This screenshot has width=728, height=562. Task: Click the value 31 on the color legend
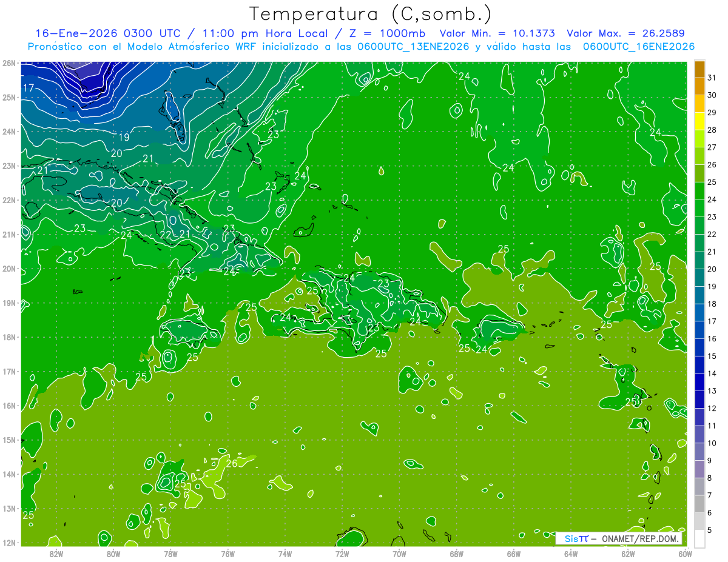712,78
